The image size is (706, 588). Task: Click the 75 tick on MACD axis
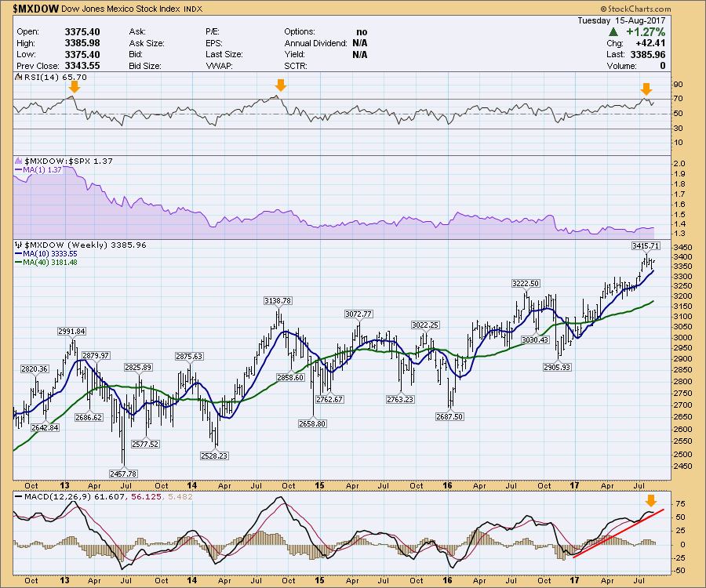[680, 503]
